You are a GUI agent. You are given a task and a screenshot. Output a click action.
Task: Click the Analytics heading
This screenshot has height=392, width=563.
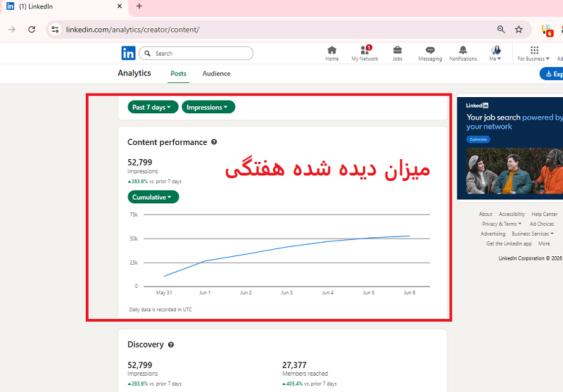click(x=134, y=73)
